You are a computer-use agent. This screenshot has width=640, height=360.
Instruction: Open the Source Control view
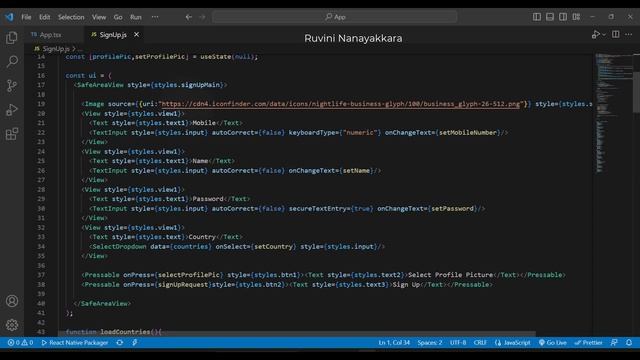tap(12, 85)
